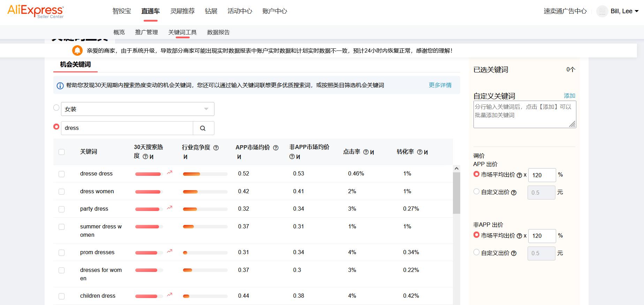Click the dress keyword search field
The width and height of the screenshot is (644, 305).
click(x=127, y=128)
